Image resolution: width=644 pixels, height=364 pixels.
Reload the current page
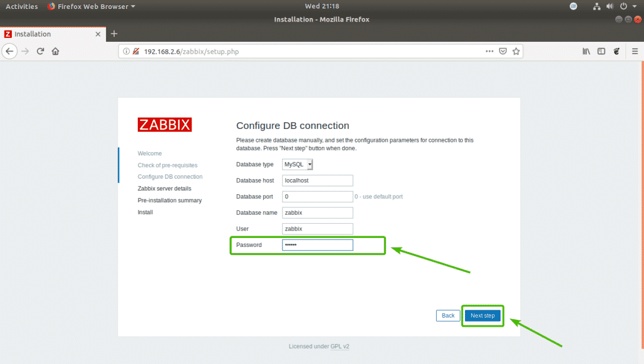(40, 51)
